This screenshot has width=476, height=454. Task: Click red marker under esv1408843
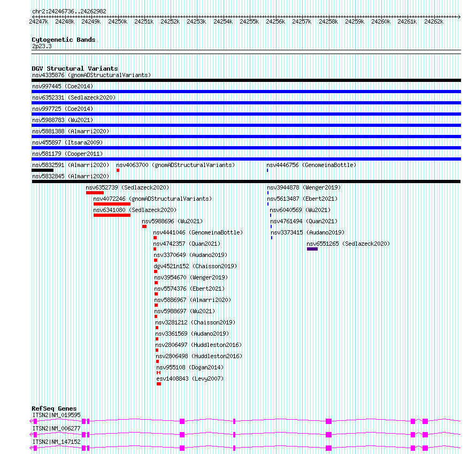(x=159, y=384)
